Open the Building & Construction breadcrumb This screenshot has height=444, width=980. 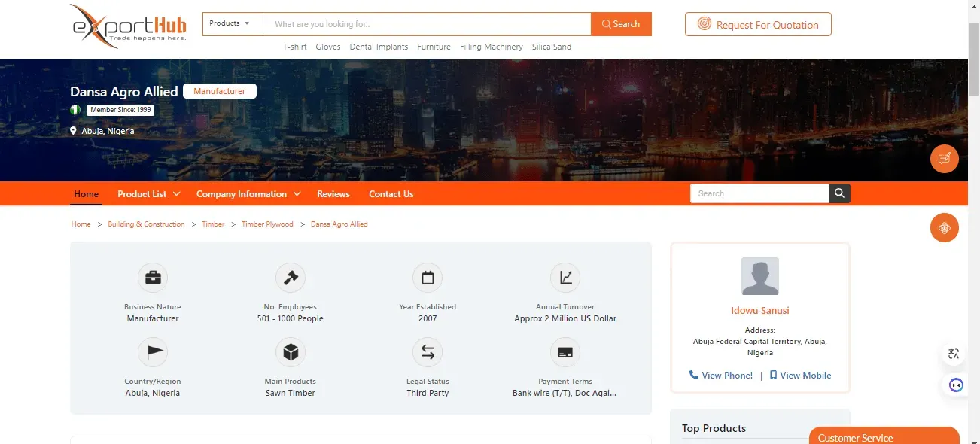click(146, 224)
